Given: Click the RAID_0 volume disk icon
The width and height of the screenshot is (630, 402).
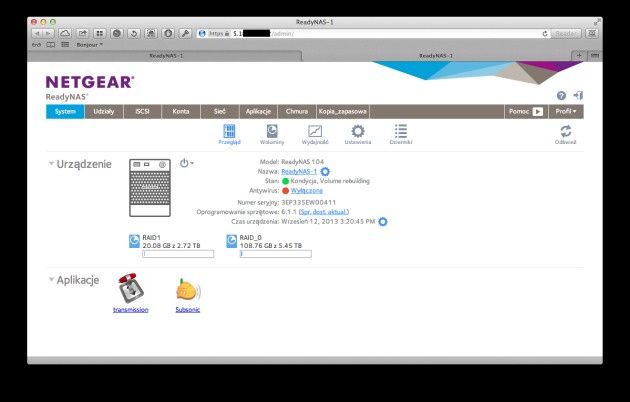Looking at the screenshot, I should [231, 241].
